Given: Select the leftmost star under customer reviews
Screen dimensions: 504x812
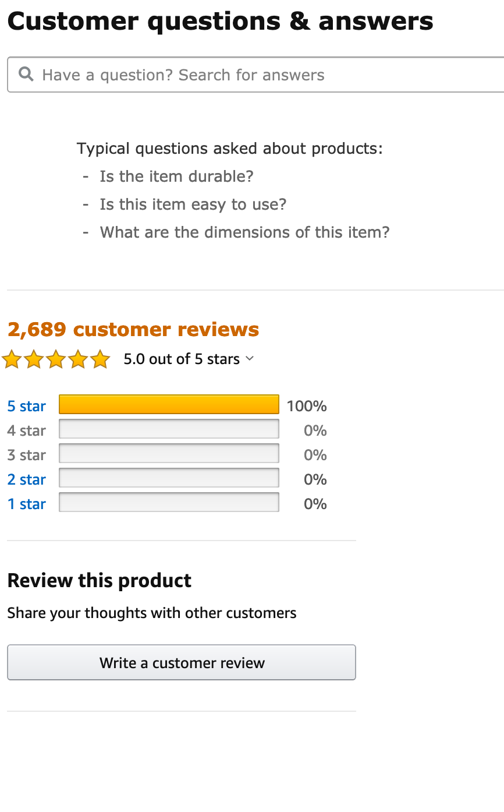Looking at the screenshot, I should tap(12, 359).
